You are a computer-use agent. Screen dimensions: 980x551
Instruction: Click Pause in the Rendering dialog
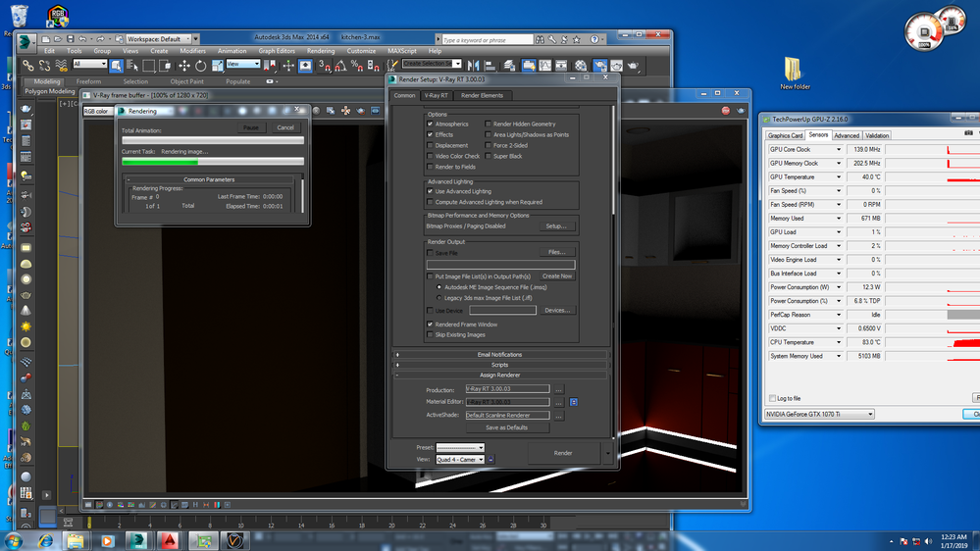(x=250, y=127)
